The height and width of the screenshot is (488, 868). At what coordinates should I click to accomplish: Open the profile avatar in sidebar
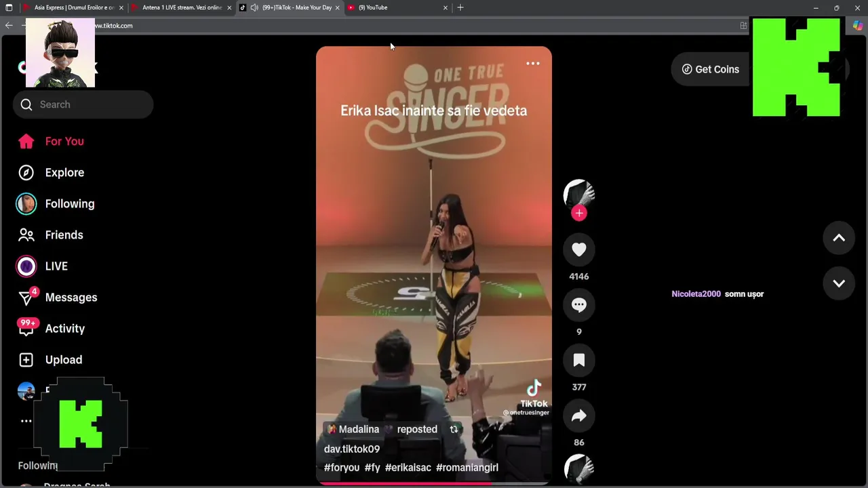(26, 391)
